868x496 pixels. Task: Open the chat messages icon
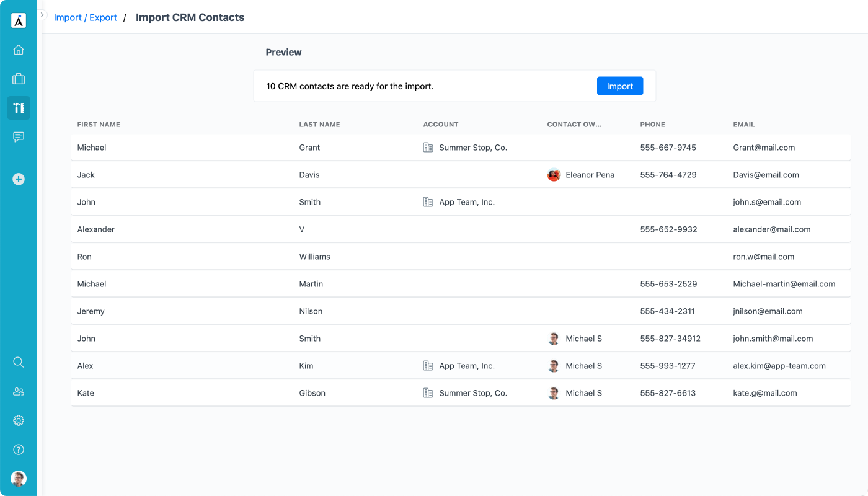coord(19,137)
